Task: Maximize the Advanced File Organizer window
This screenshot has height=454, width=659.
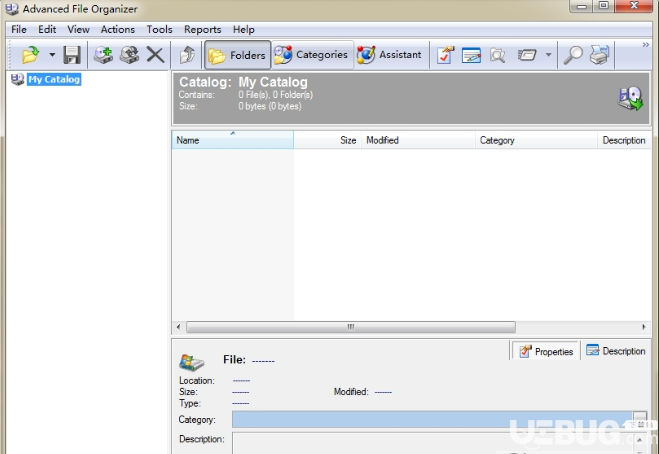Action: (x=604, y=6)
